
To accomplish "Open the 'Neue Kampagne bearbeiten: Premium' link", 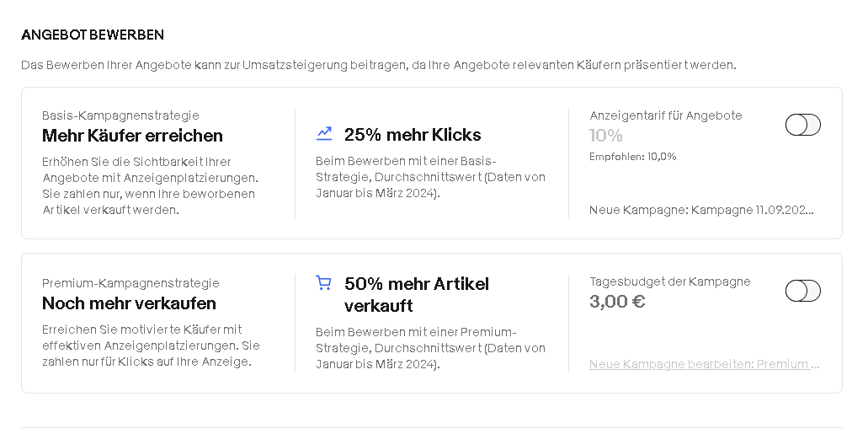I will (704, 364).
